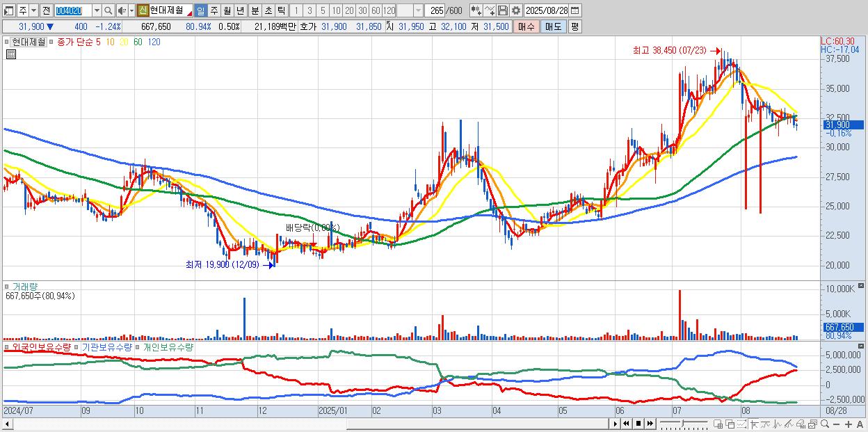Toggle the 초 second period button
Viewport: 868px width, 432px height.
coord(268,11)
